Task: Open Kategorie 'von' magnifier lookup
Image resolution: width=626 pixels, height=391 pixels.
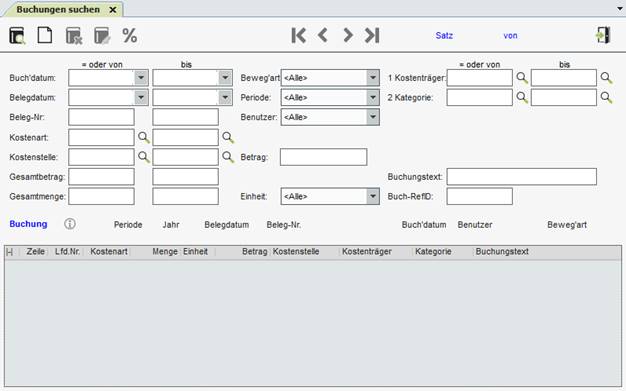Action: (522, 97)
